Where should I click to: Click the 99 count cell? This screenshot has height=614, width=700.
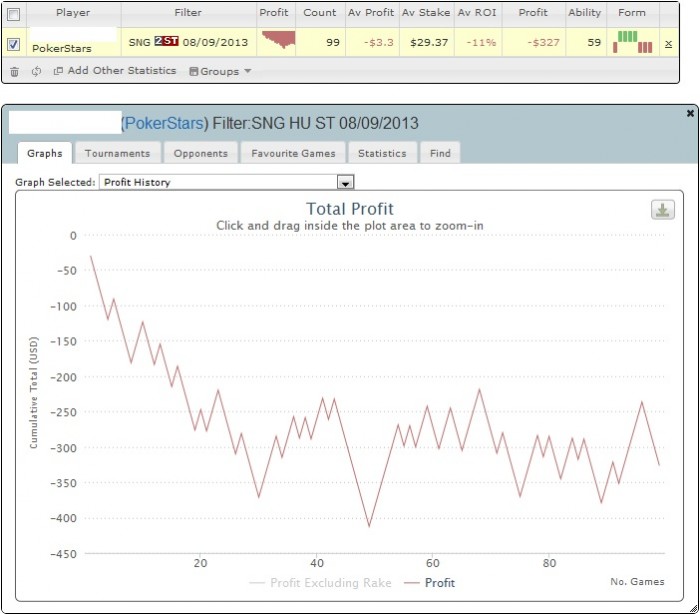click(x=333, y=42)
